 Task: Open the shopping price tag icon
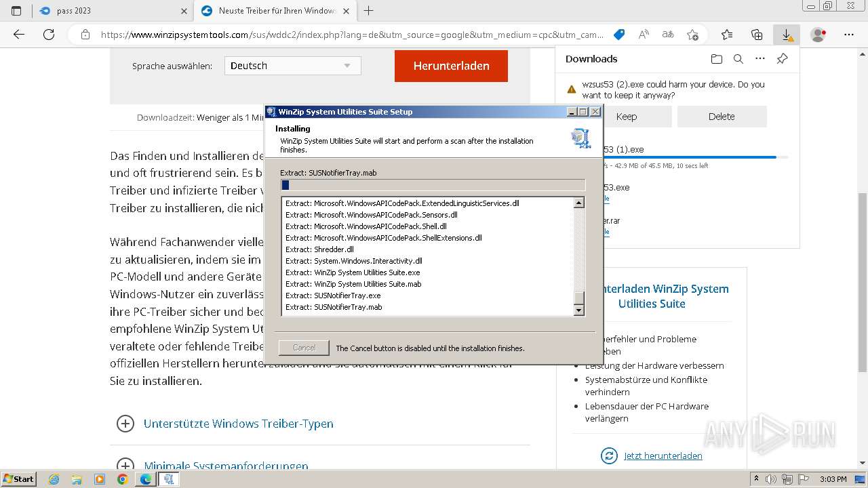click(x=618, y=35)
